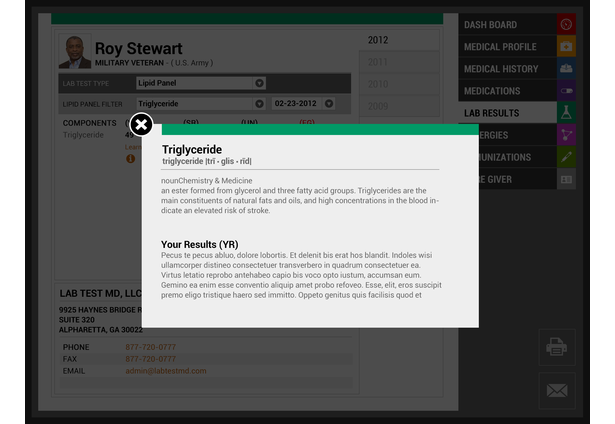The height and width of the screenshot is (424, 615).
Task: Click the Your Results (YR) heading
Action: pyautogui.click(x=199, y=244)
